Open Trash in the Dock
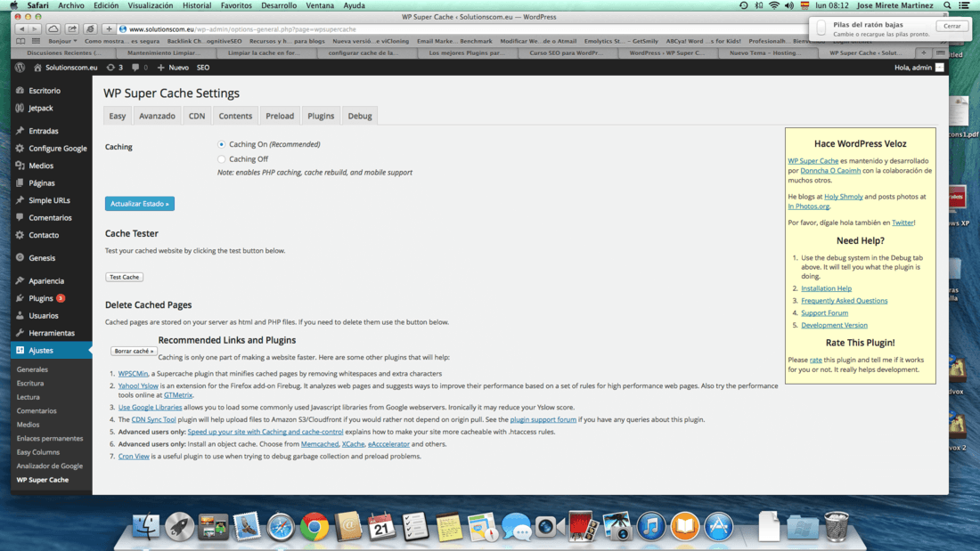 [837, 526]
